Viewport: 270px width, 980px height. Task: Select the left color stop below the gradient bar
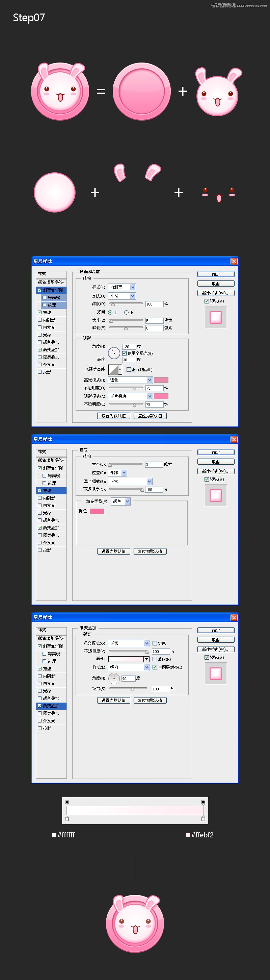point(67,818)
